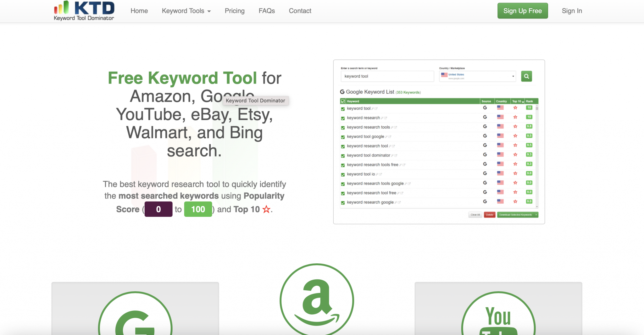Open the FAQs page
644x335 pixels.
pos(266,11)
